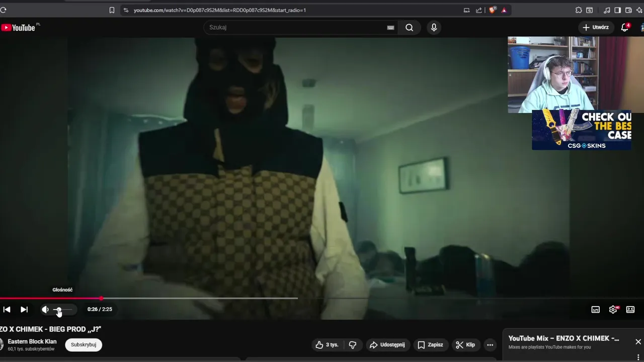This screenshot has height=362, width=644.
Task: Start voice search with the microphone icon
Action: [434, 28]
